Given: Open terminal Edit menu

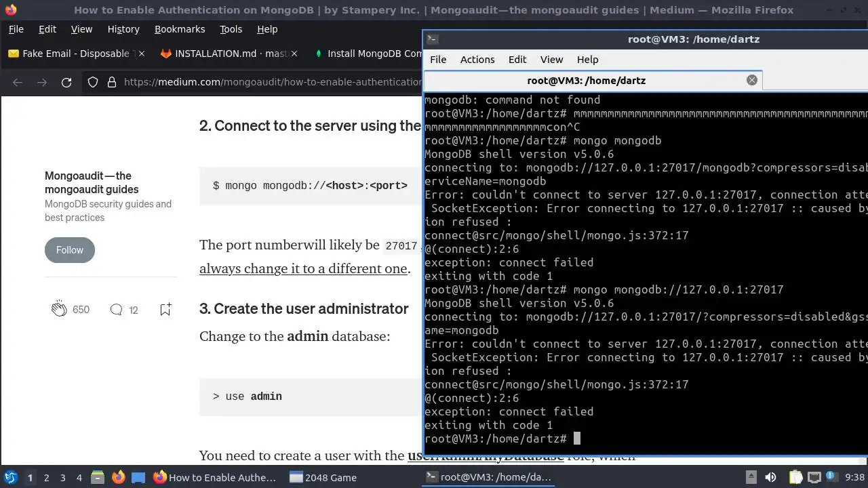Looking at the screenshot, I should pos(517,60).
